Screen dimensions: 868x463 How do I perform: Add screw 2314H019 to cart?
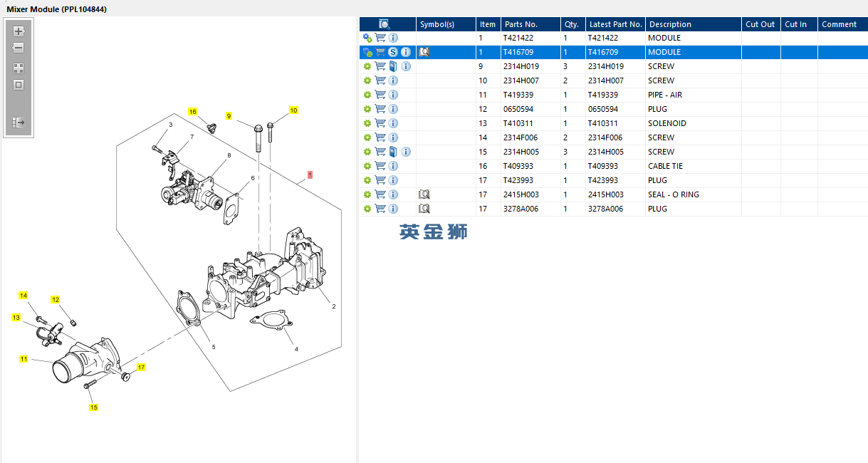pyautogui.click(x=380, y=66)
